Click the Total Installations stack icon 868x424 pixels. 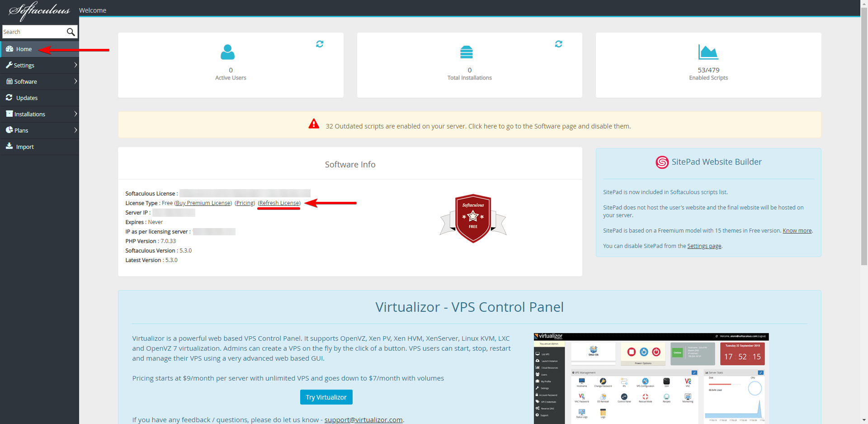467,52
